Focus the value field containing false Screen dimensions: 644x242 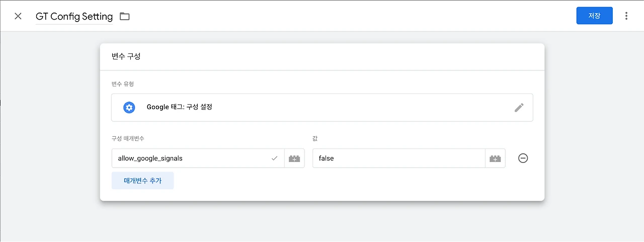tap(398, 158)
